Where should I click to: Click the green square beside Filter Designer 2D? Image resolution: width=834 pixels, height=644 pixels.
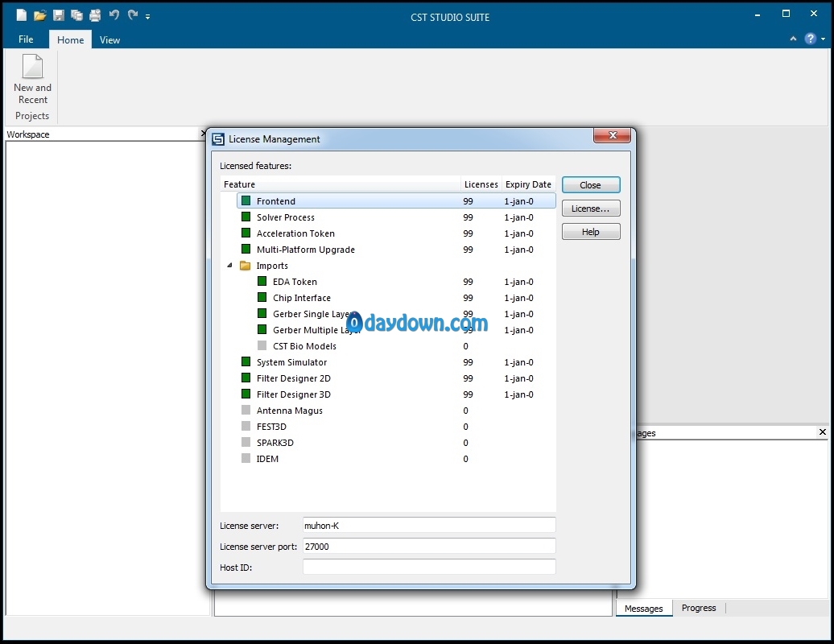[x=246, y=378]
